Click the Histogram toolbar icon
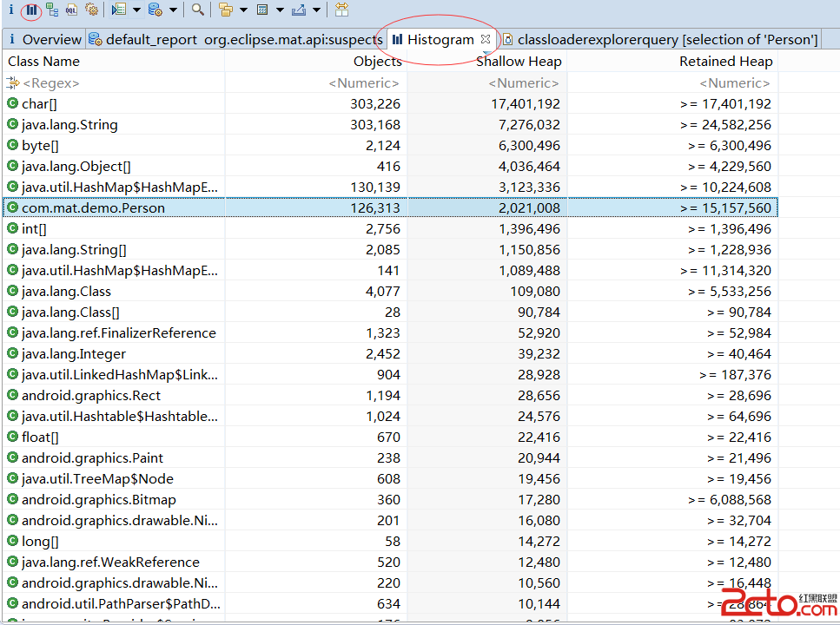The width and height of the screenshot is (840, 625). point(31,10)
